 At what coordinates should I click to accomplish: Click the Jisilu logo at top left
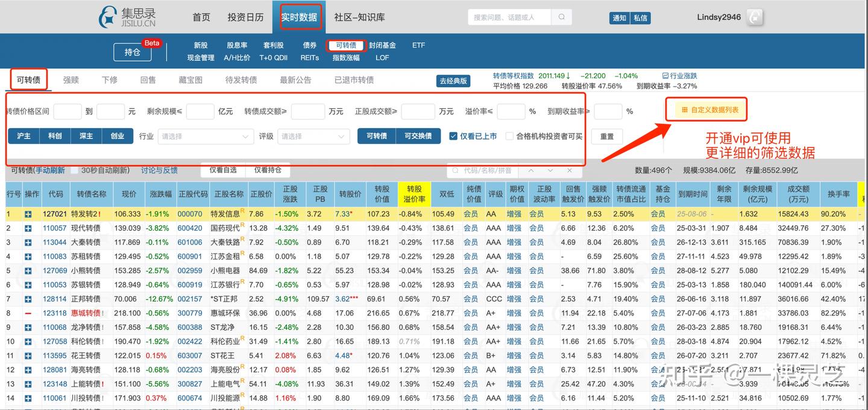click(127, 17)
